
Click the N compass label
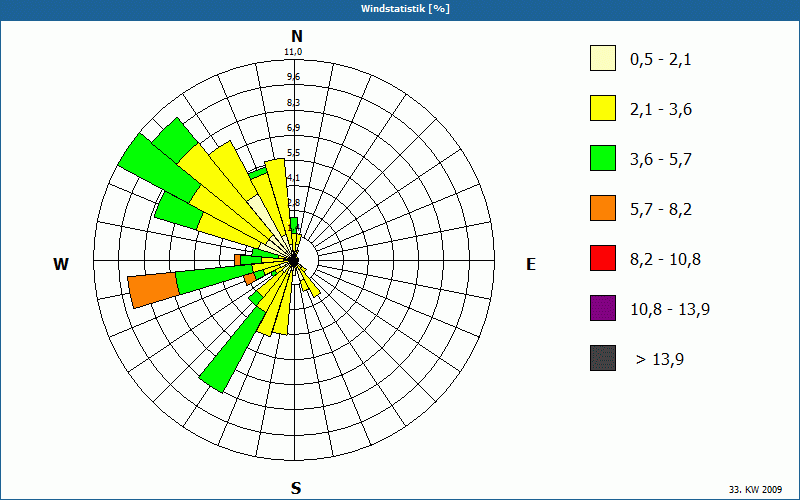pos(296,36)
